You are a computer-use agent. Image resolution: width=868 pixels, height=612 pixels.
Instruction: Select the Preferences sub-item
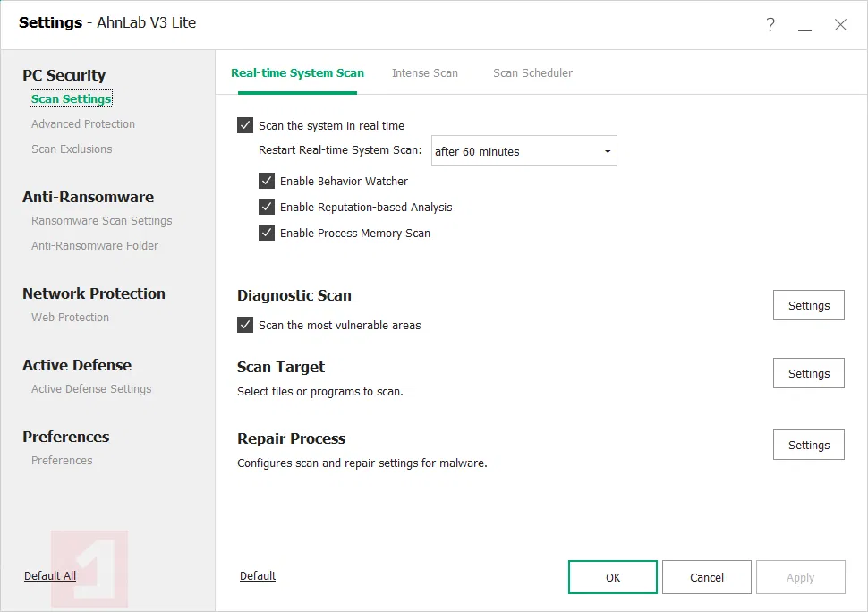[x=62, y=461]
